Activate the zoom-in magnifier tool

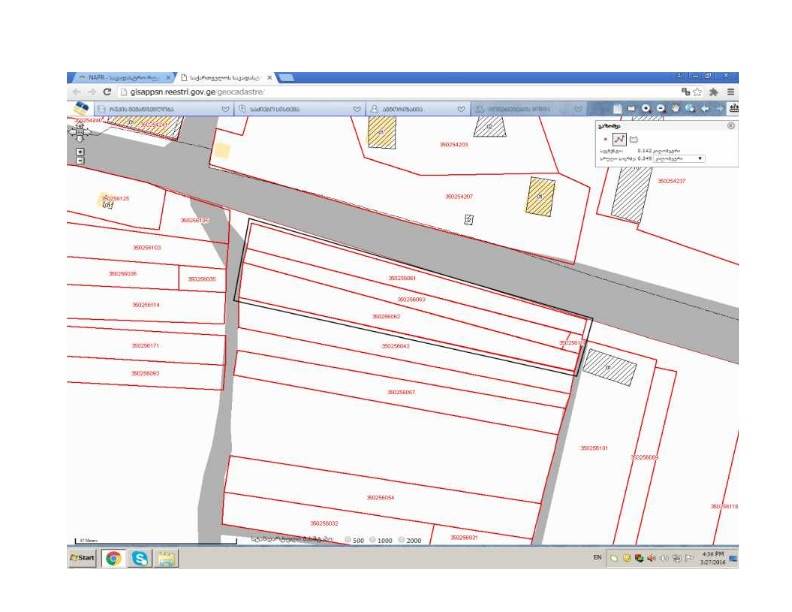tap(646, 109)
